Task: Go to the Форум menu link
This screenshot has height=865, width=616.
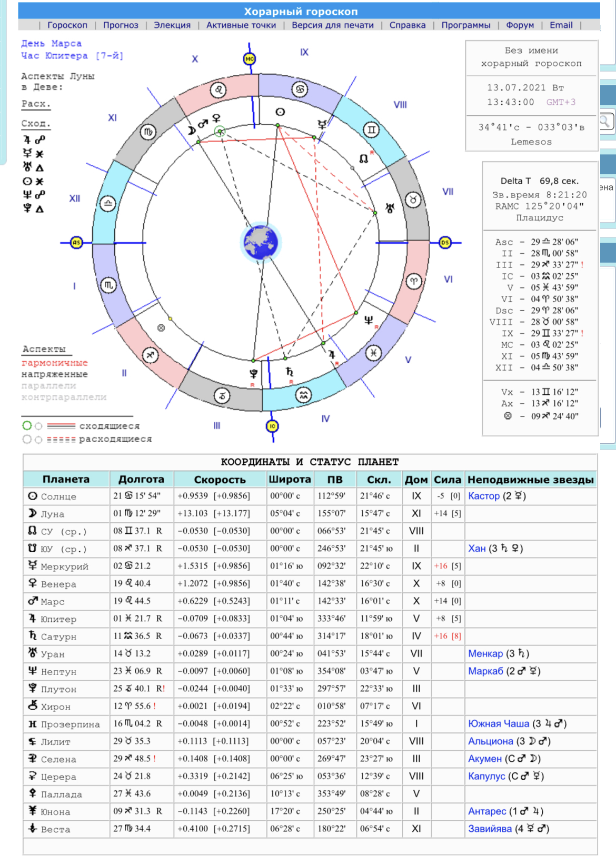Action: 520,25
